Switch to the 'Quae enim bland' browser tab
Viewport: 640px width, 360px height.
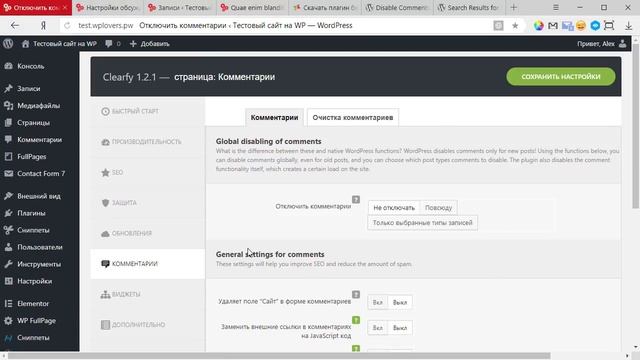(x=252, y=7)
